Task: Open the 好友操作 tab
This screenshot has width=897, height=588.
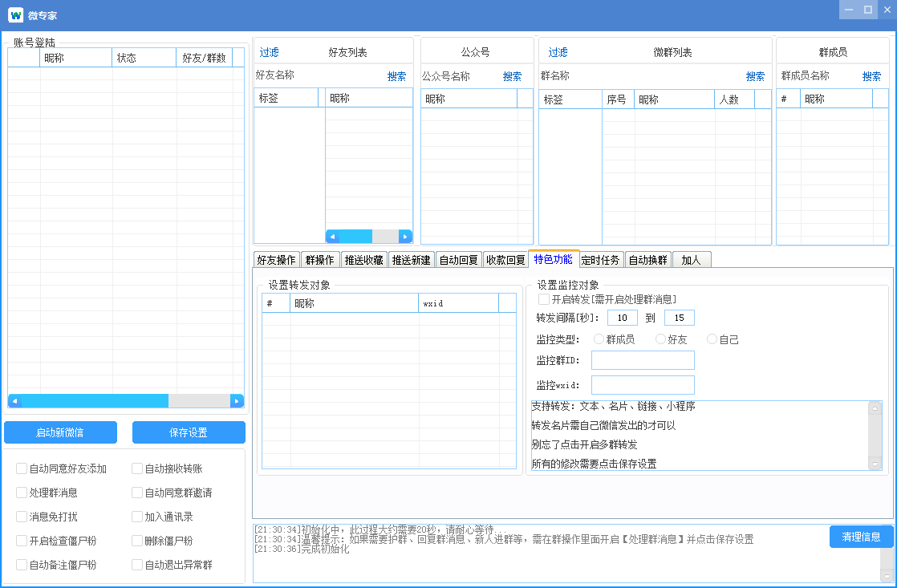Action: [276, 260]
